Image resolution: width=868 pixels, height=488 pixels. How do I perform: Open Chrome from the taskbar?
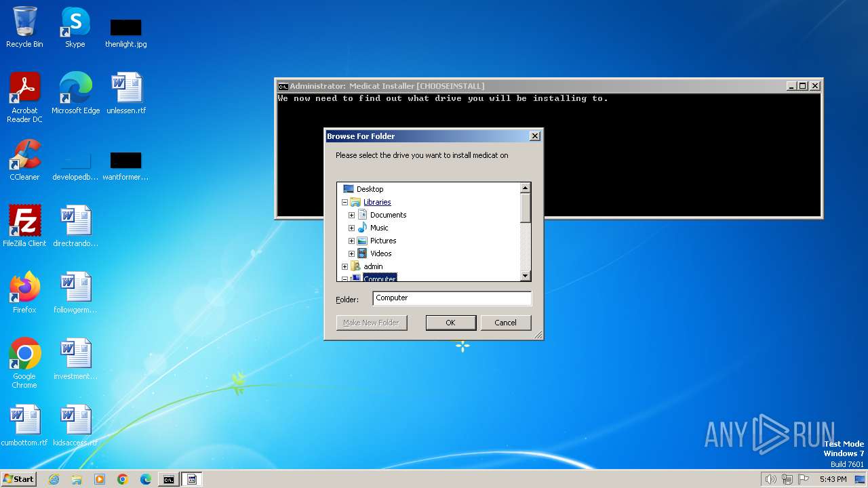tap(123, 479)
